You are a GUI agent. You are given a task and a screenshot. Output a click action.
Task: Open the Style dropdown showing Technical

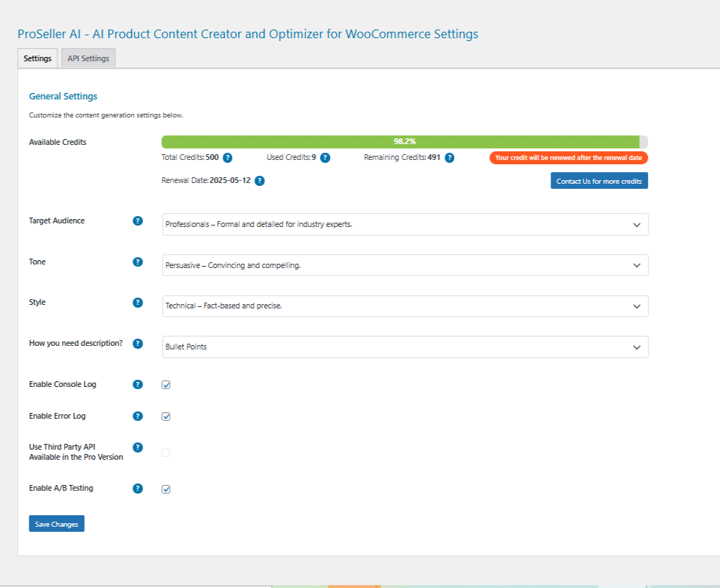click(405, 306)
